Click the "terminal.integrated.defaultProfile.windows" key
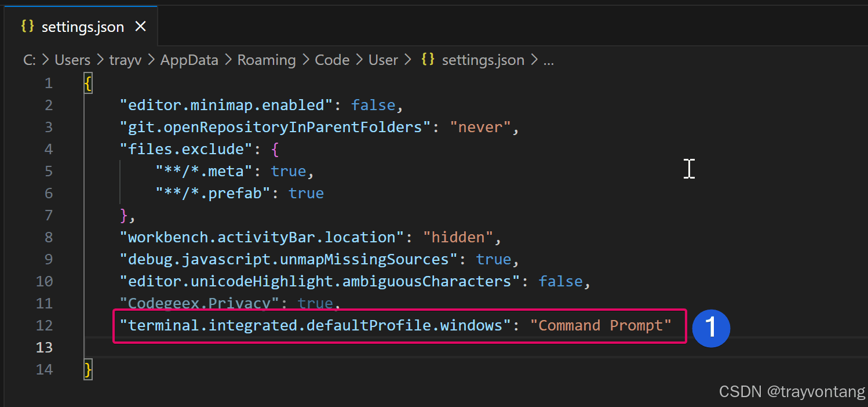The width and height of the screenshot is (868, 407). tap(315, 325)
